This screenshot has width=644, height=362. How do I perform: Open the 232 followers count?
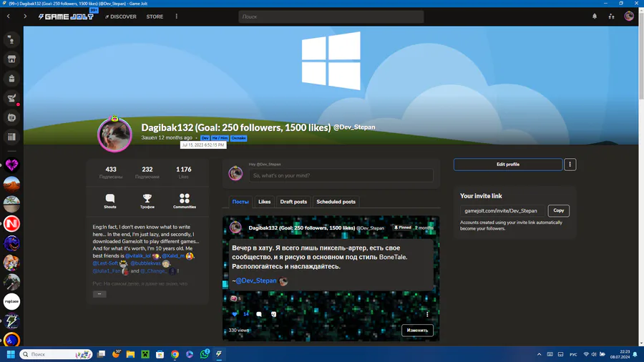pos(147,172)
